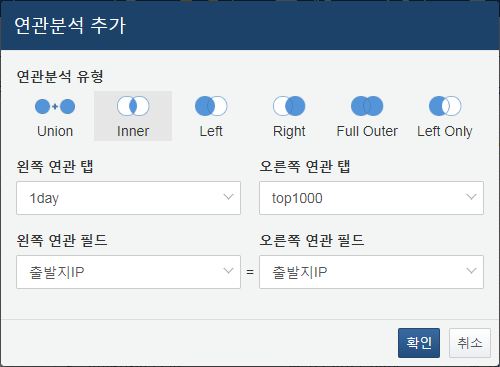The height and width of the screenshot is (367, 500).
Task: Click the Left label text
Action: coord(211,131)
